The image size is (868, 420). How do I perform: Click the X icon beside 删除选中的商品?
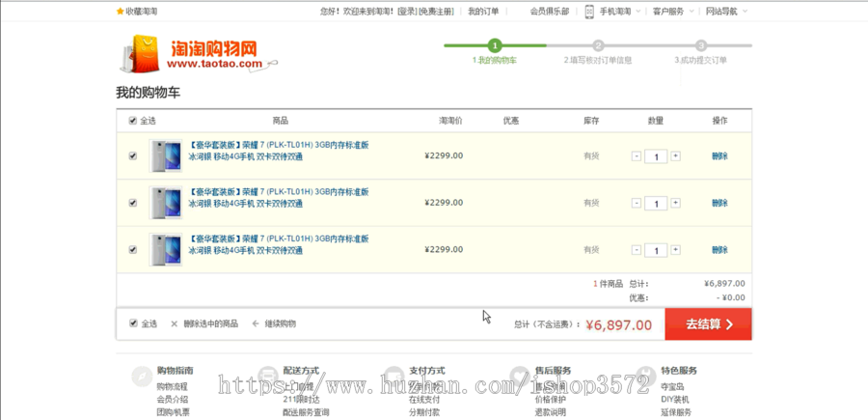tap(174, 323)
